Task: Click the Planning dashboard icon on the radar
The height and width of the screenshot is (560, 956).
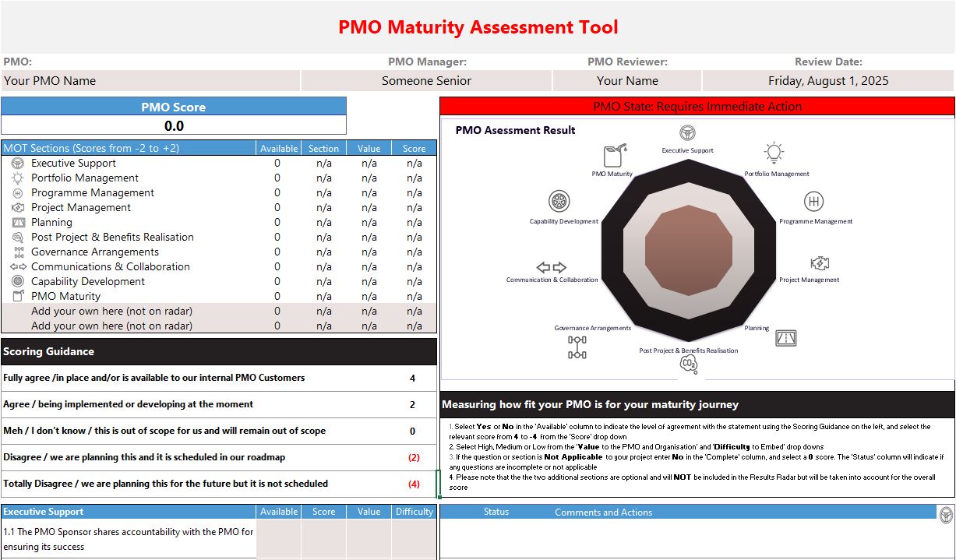Action: 785,336
